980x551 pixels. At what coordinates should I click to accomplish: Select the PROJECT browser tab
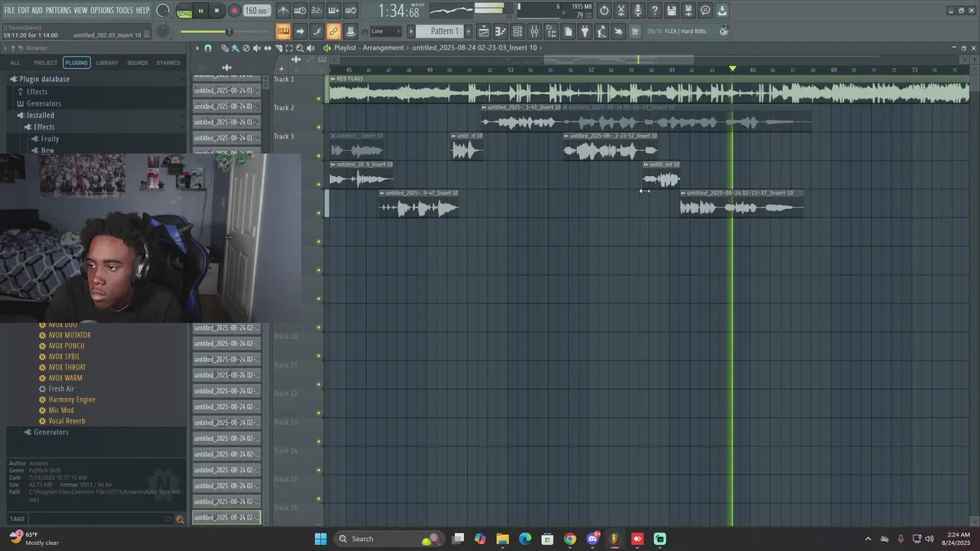45,63
